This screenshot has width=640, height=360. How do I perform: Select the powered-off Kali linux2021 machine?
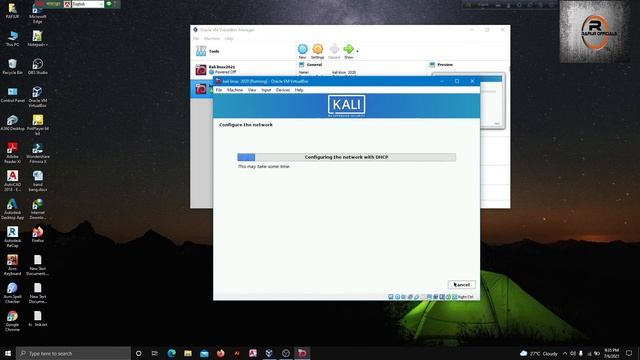243,69
